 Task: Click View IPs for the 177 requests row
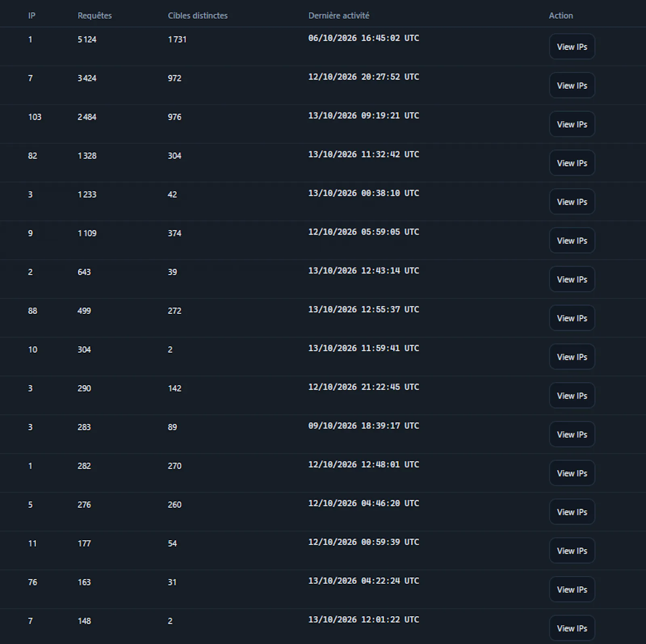(572, 551)
